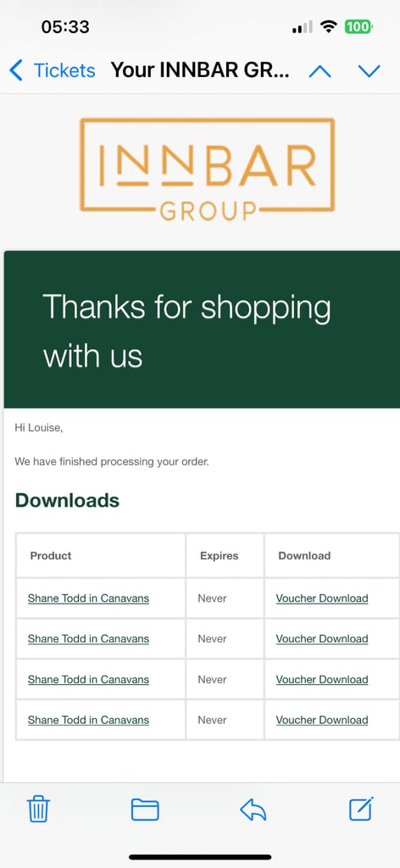Screen dimensions: 400x868
Task: Tap the back chevron beside Tickets
Action: point(16,70)
